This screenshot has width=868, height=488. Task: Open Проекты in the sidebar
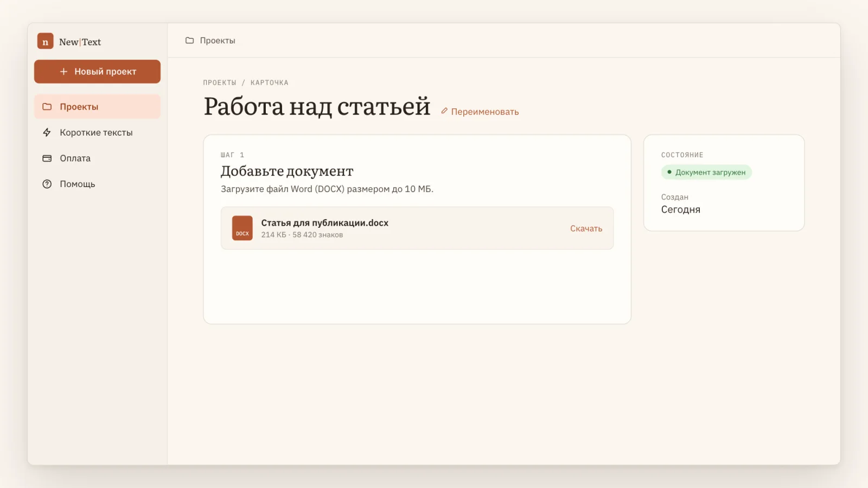coord(97,107)
